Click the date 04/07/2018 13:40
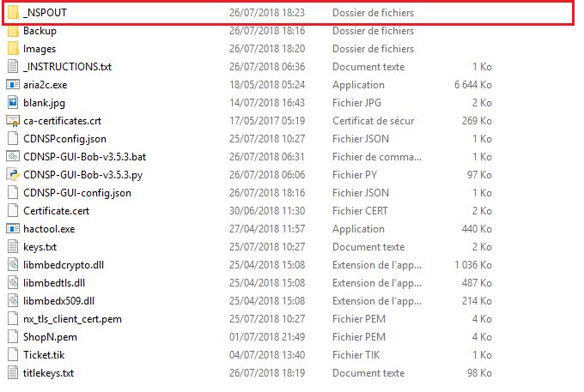The width and height of the screenshot is (584, 392). [267, 355]
